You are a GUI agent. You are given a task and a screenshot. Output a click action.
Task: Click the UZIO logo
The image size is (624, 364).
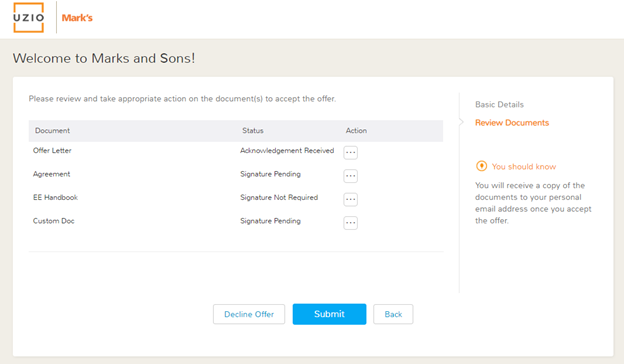[28, 18]
